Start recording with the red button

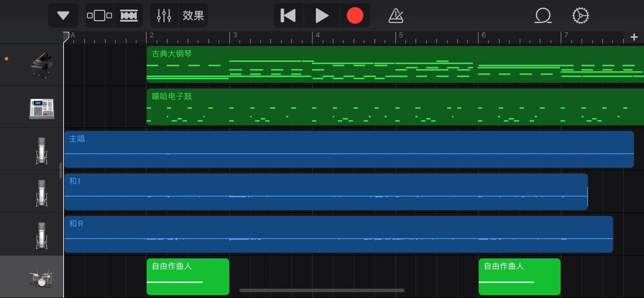point(355,16)
